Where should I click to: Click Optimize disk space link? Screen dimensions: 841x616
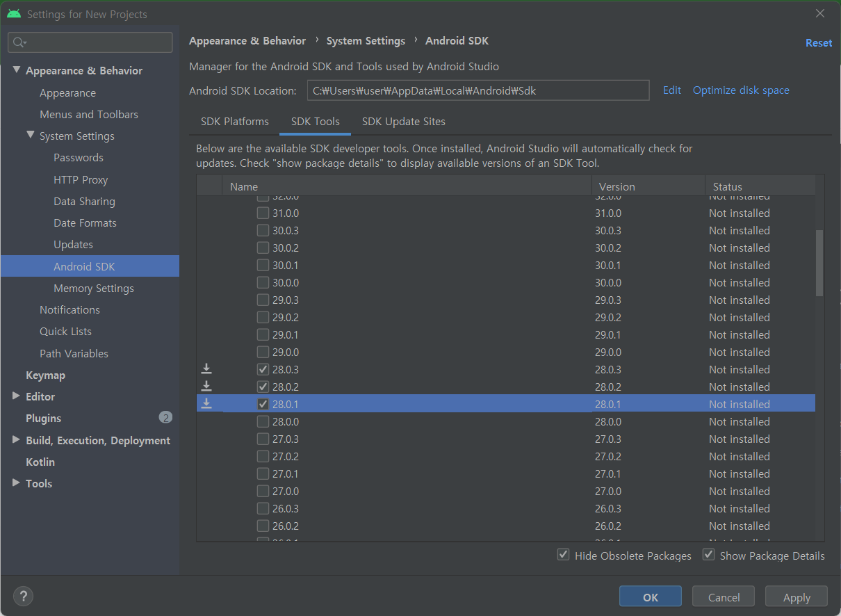coord(741,90)
